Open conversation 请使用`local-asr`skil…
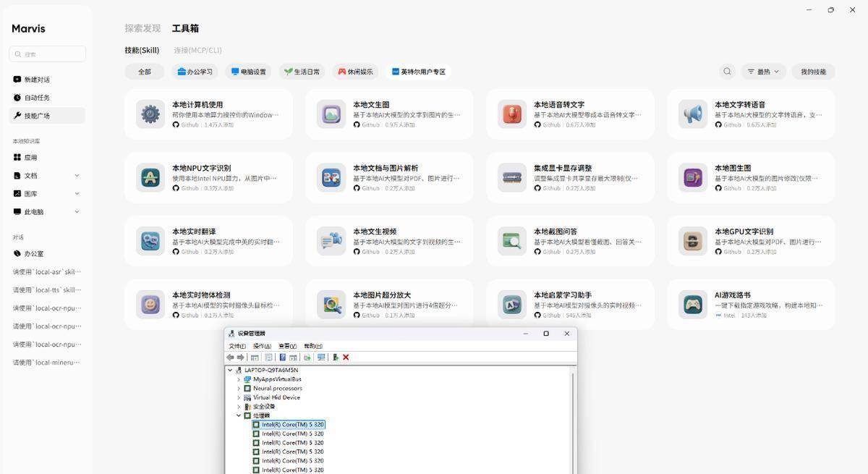 (x=47, y=272)
